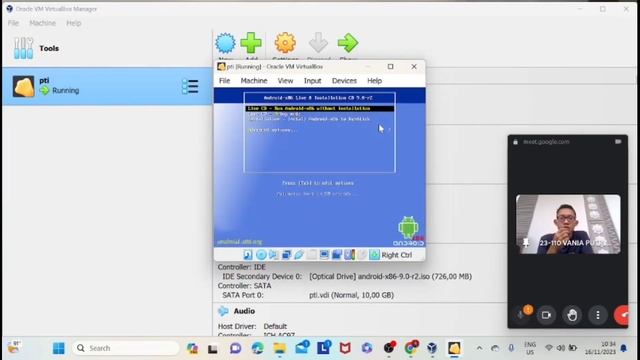The height and width of the screenshot is (360, 640).
Task: Click the shared folders status icon
Action: (x=311, y=255)
